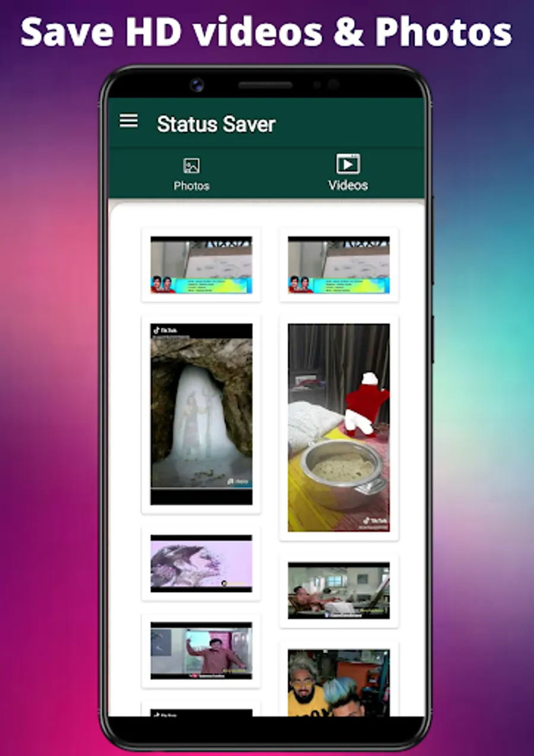
Task: Open first video thumbnail in left column
Action: pos(201,265)
